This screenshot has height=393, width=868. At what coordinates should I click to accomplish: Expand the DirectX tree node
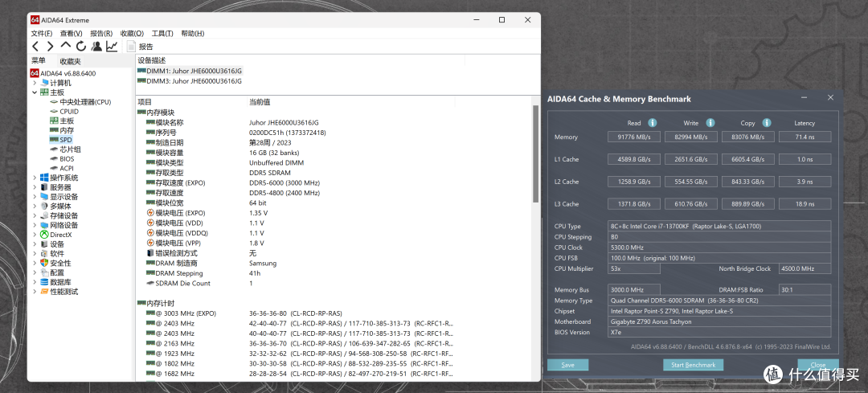pos(35,235)
